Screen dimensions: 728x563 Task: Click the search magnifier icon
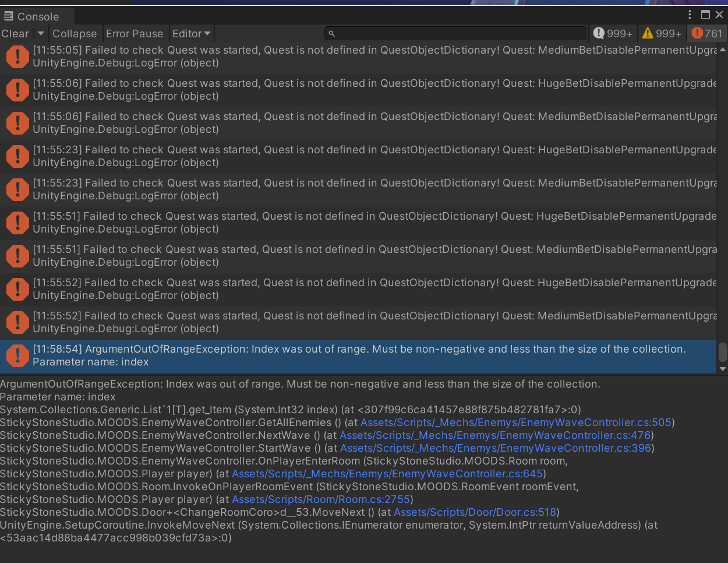pos(331,34)
